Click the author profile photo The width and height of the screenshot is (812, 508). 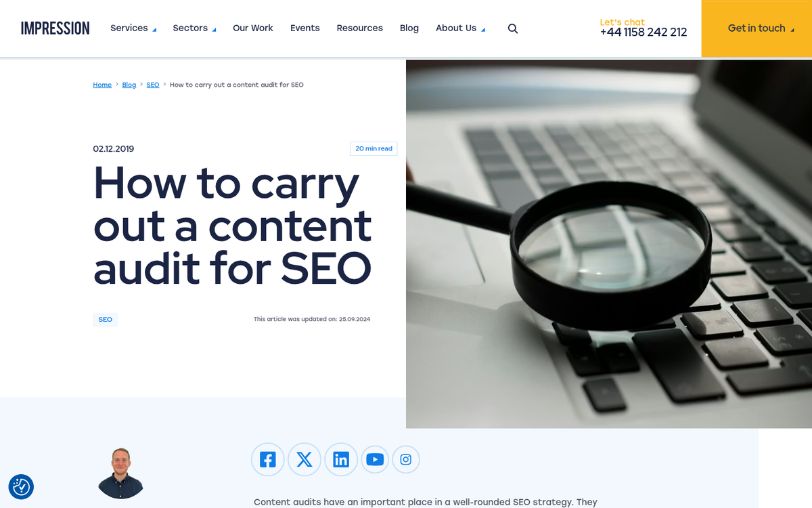[x=120, y=473]
